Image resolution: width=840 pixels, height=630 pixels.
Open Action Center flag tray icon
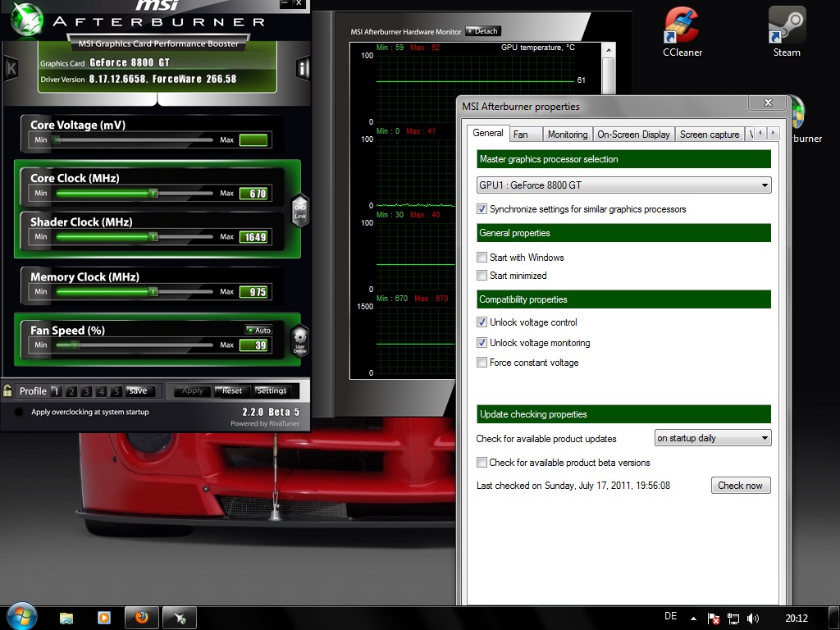coord(714,619)
